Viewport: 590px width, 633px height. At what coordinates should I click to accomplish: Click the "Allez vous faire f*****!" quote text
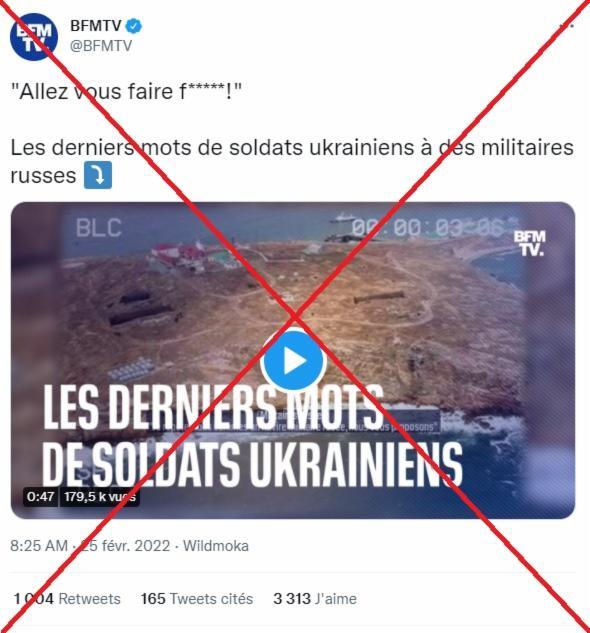126,91
